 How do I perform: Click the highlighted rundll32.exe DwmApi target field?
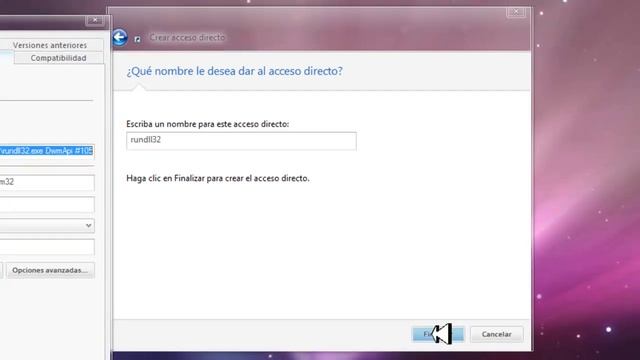click(47, 151)
